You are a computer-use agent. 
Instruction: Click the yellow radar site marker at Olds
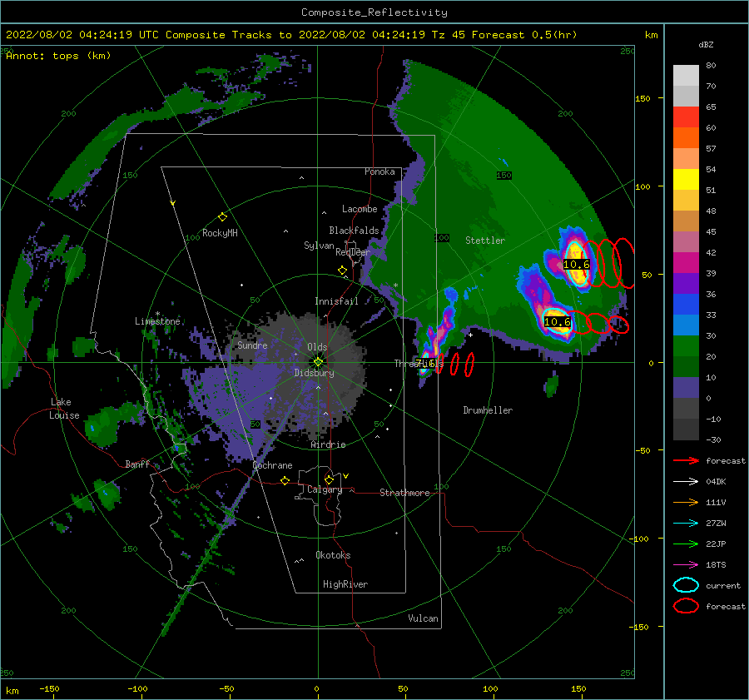click(x=318, y=362)
